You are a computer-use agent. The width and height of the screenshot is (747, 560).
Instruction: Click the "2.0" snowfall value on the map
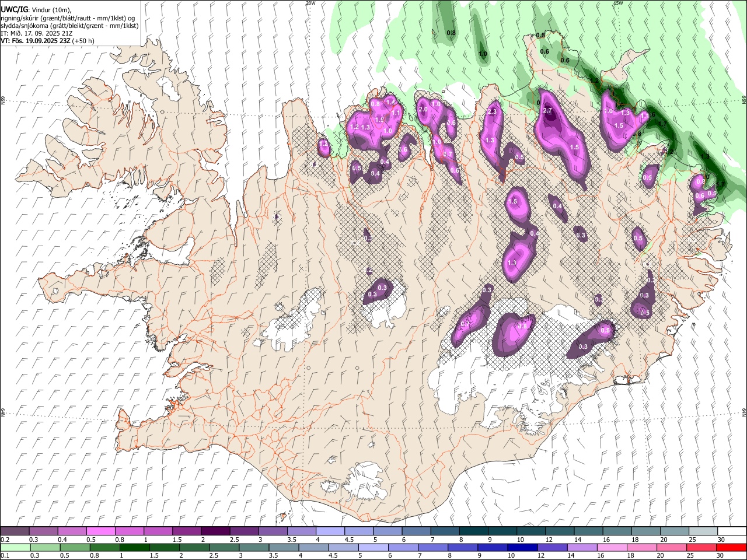point(424,109)
